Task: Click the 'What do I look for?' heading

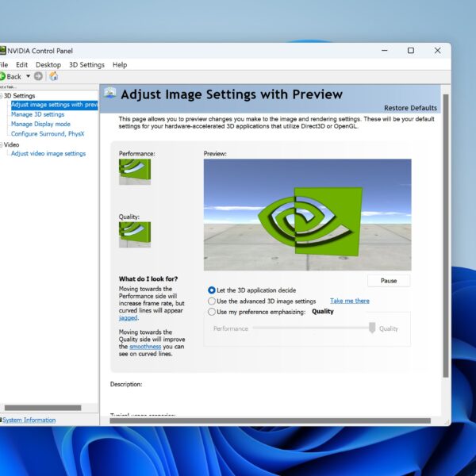Action: pos(148,279)
